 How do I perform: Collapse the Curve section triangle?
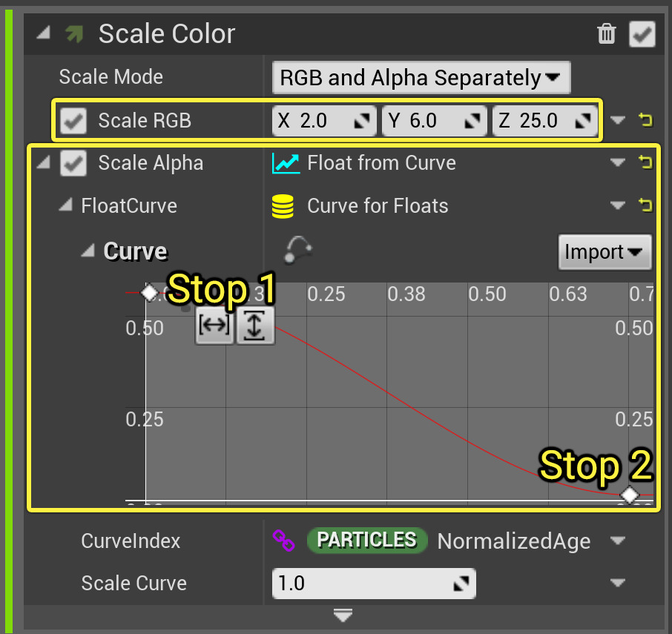[88, 251]
